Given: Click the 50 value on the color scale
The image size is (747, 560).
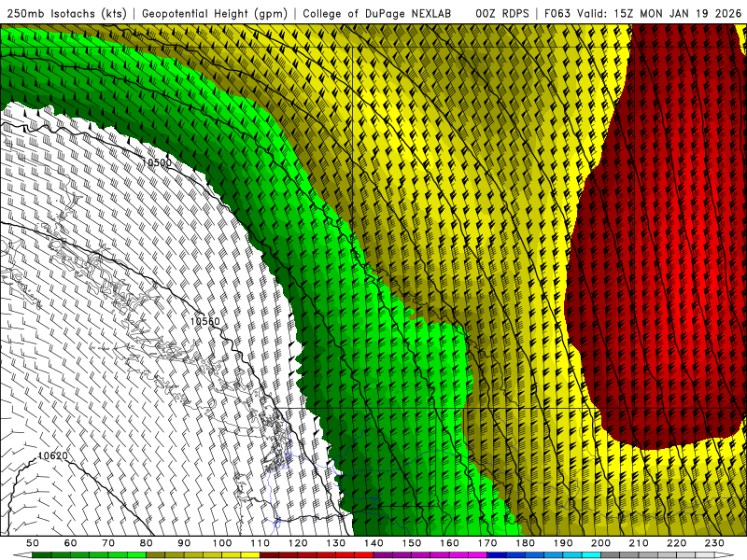Looking at the screenshot, I should 33,543.
